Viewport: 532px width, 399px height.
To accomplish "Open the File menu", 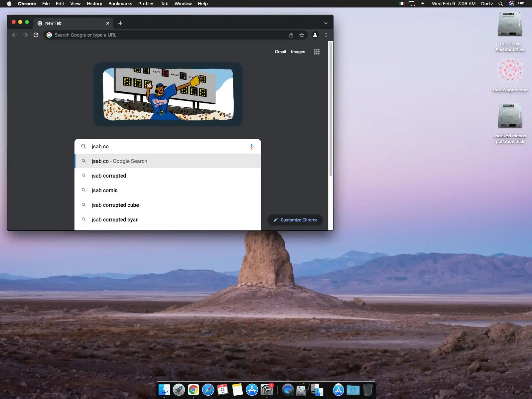I will click(x=46, y=4).
